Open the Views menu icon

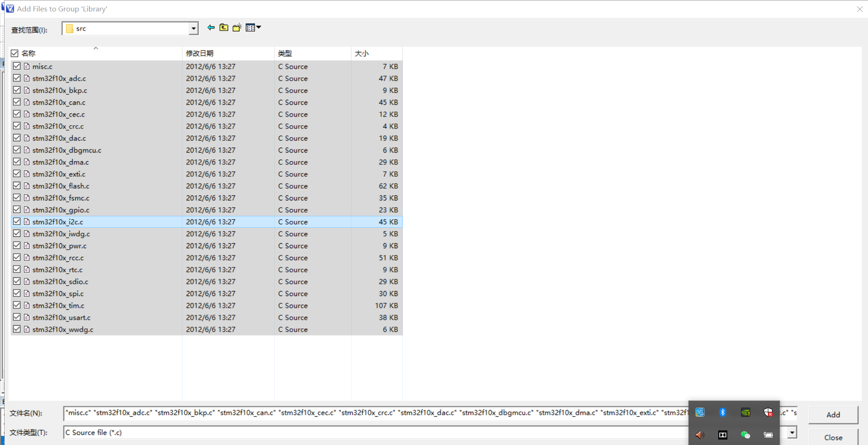(x=251, y=27)
